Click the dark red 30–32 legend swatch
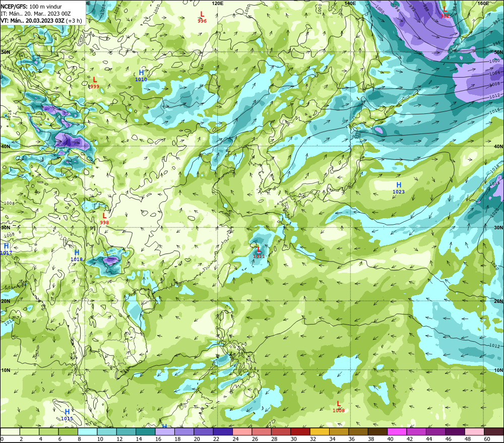504x443 pixels. coord(300,431)
